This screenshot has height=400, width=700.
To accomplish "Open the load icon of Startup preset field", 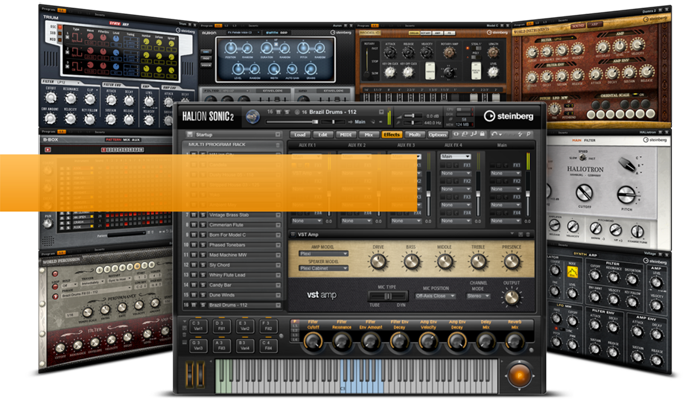I will coord(278,134).
